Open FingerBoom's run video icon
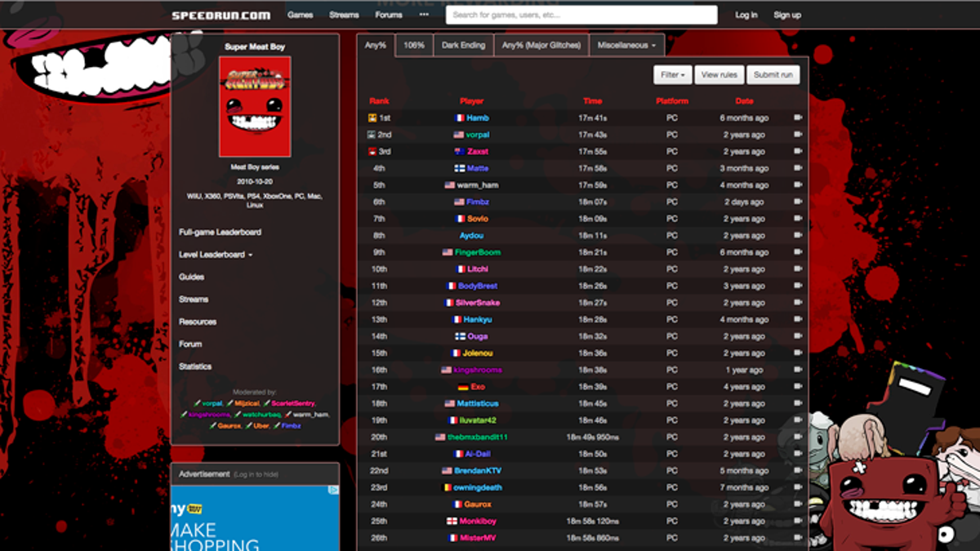The width and height of the screenshot is (980, 551). 798,252
